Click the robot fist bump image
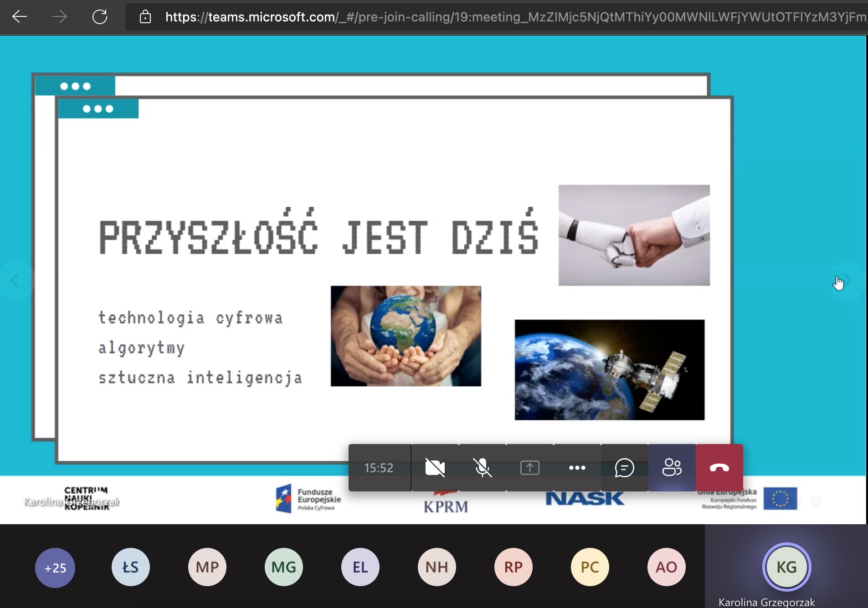This screenshot has width=868, height=608. tap(634, 235)
